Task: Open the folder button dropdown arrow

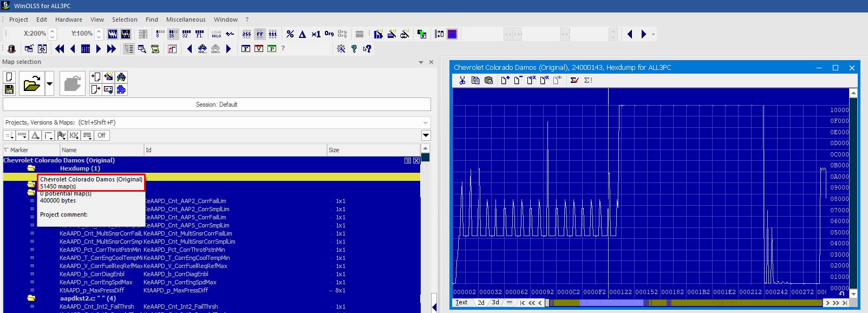Action: [x=50, y=84]
